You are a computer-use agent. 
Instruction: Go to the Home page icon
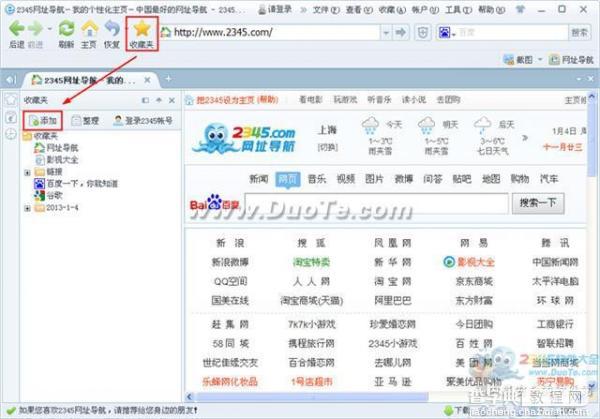(89, 29)
